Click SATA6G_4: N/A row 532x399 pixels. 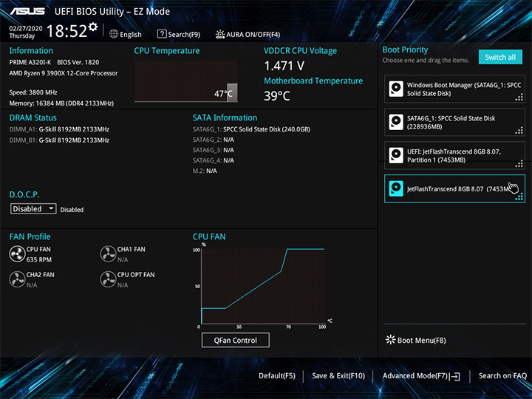[x=214, y=160]
